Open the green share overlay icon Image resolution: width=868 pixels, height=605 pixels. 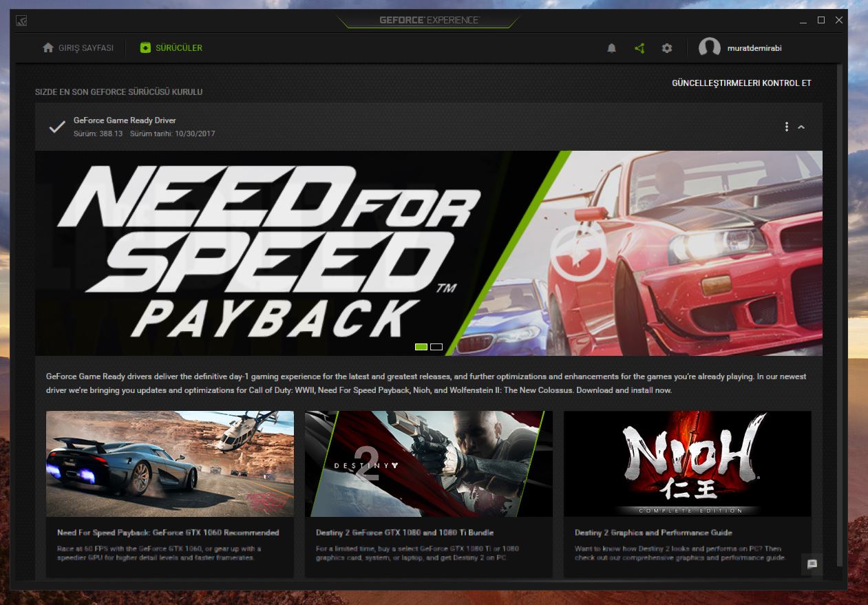click(x=639, y=48)
